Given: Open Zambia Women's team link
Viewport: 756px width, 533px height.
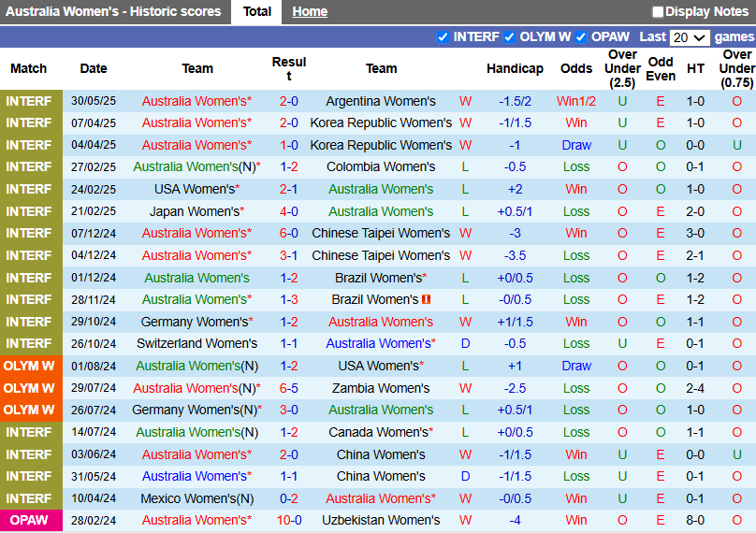Looking at the screenshot, I should point(381,388).
